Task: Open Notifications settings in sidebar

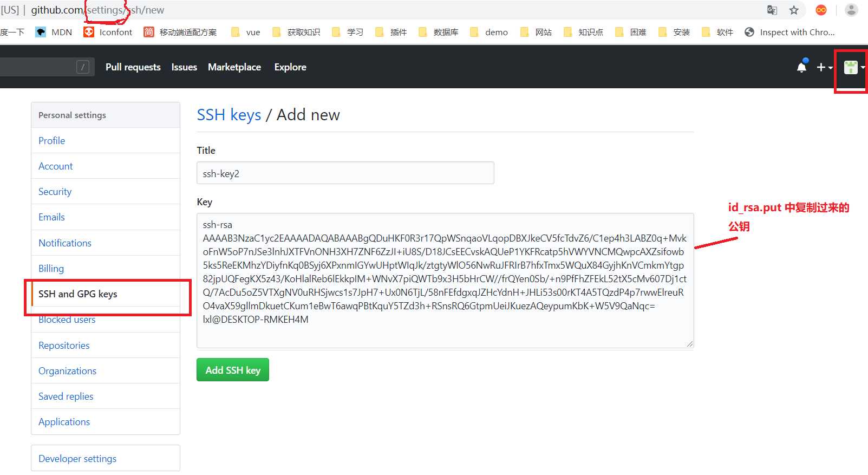Action: pos(106,243)
